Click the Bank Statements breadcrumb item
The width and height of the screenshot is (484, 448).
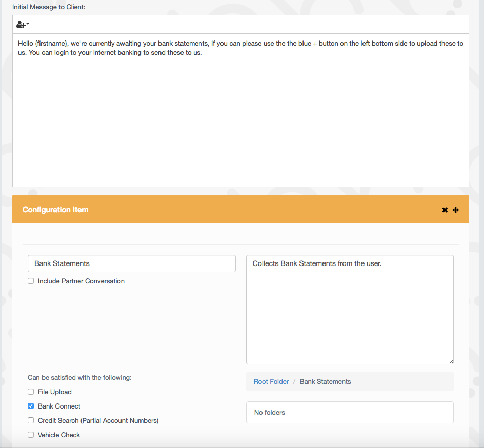coord(325,381)
